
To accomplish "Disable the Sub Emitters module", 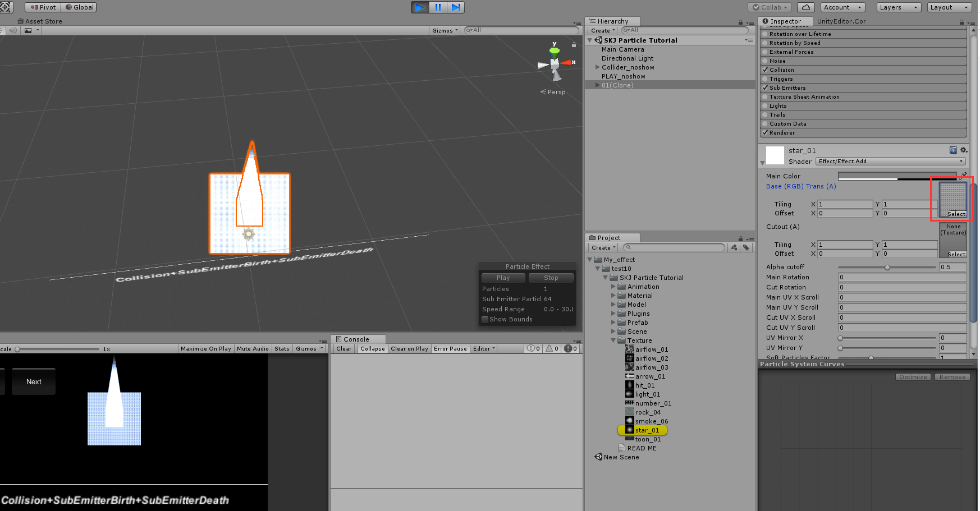I will (x=764, y=88).
